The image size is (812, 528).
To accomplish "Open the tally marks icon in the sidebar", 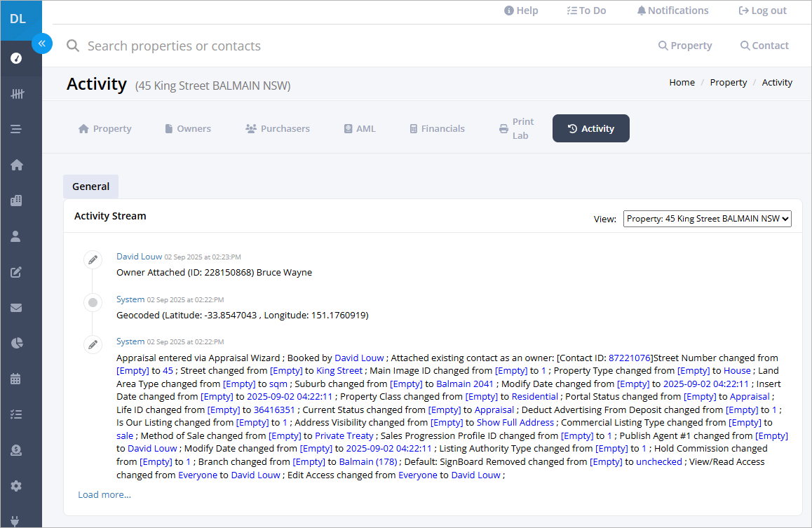I will click(17, 94).
